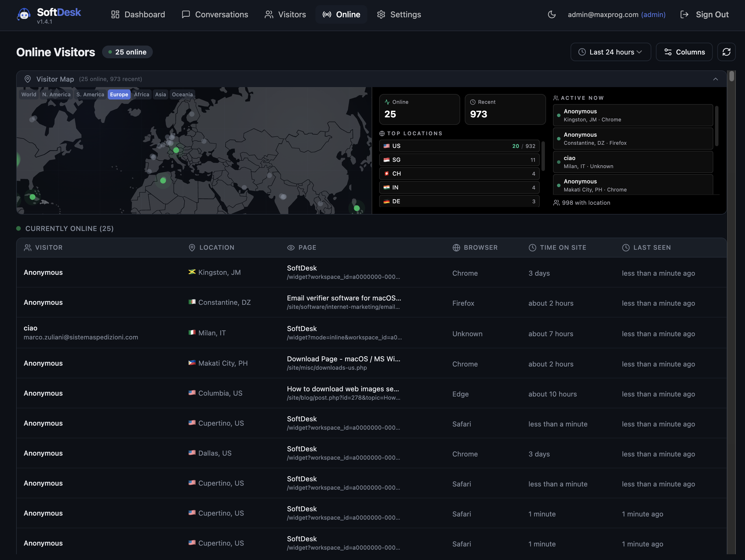Open the Visitors section
This screenshot has width=745, height=560.
coord(285,14)
